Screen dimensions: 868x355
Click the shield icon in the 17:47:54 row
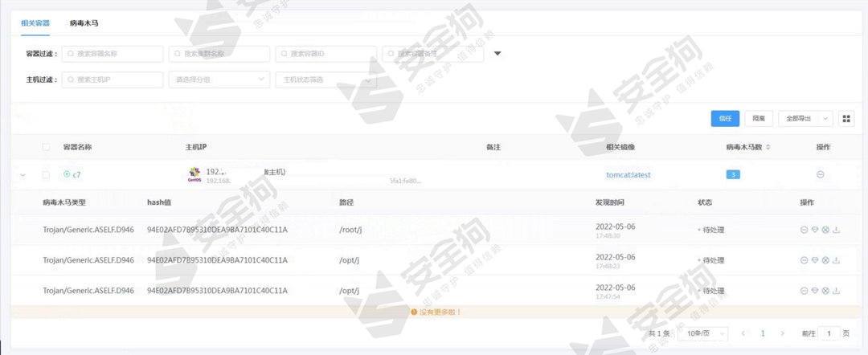(815, 291)
